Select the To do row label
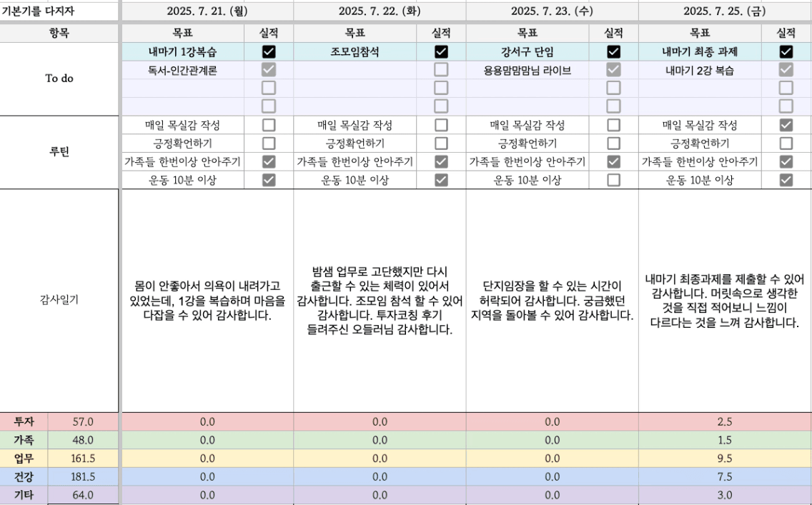The width and height of the screenshot is (812, 505). (x=59, y=79)
